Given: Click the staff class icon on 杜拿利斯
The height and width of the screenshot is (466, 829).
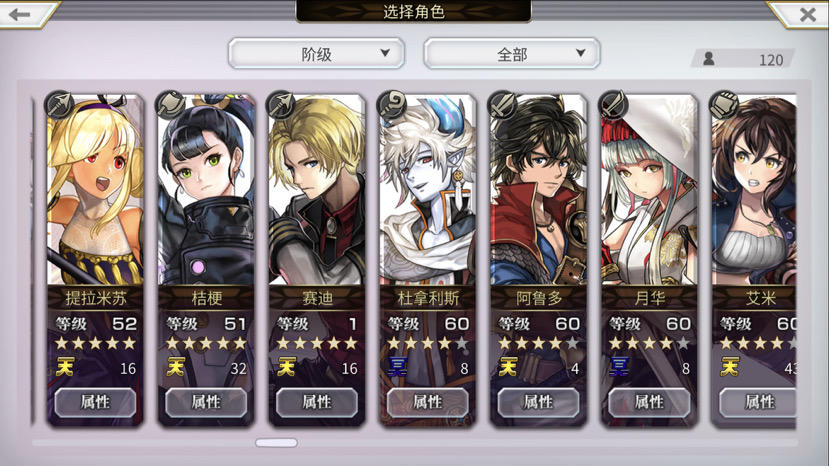Looking at the screenshot, I should coord(392,105).
